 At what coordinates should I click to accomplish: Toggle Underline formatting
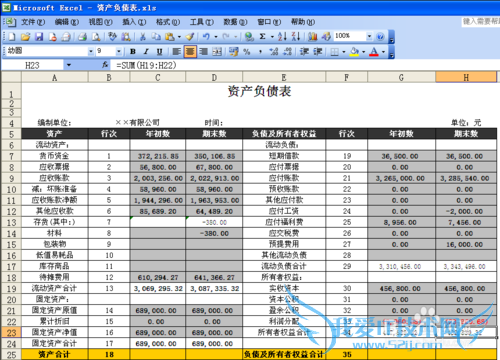(x=160, y=51)
